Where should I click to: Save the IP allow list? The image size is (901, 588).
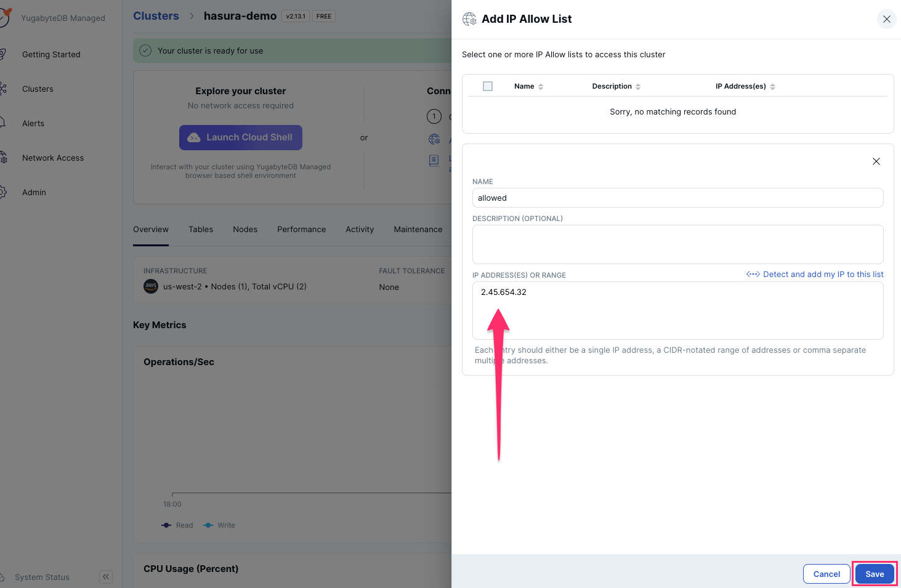pos(875,574)
